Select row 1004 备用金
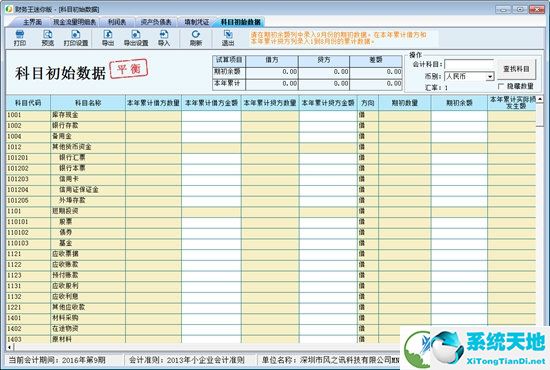The image size is (550, 370). (271, 136)
